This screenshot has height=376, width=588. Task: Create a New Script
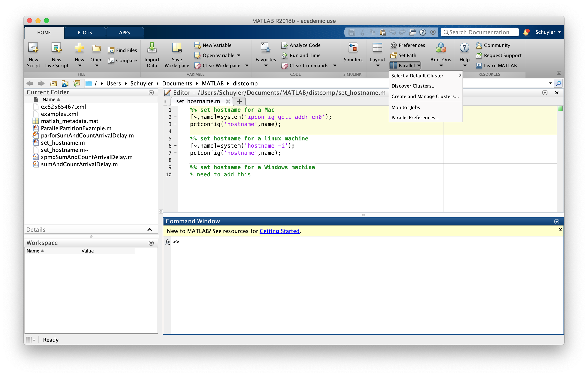pos(33,55)
